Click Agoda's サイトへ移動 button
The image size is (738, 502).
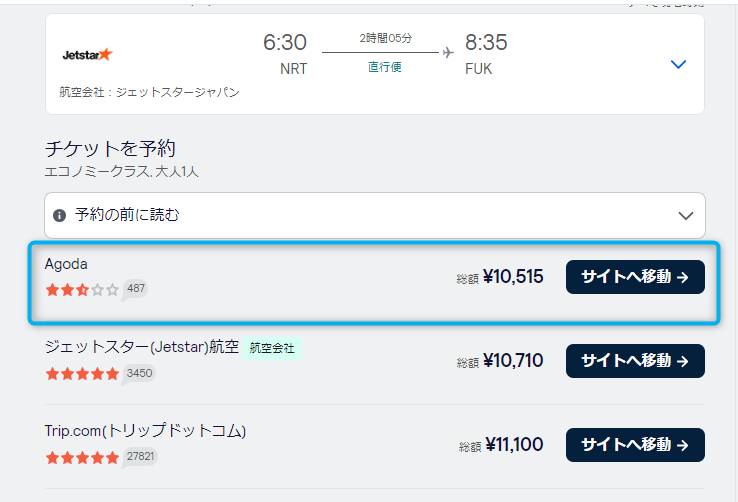tap(635, 277)
